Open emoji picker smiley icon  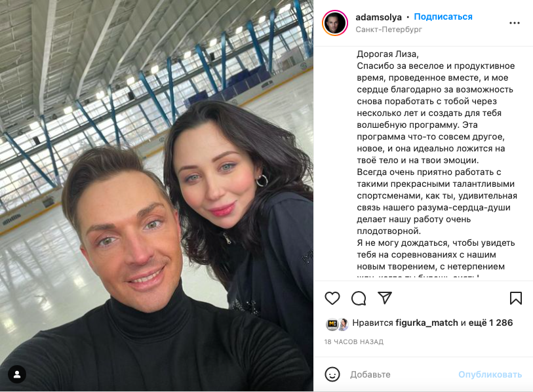point(332,374)
